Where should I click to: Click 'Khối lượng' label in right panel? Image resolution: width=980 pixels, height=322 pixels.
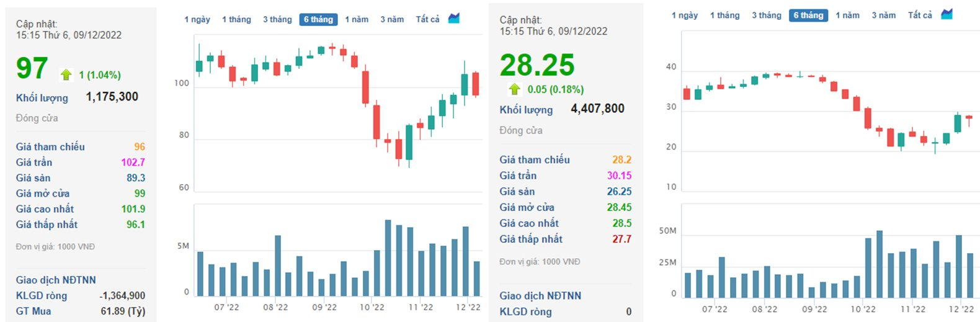click(526, 110)
